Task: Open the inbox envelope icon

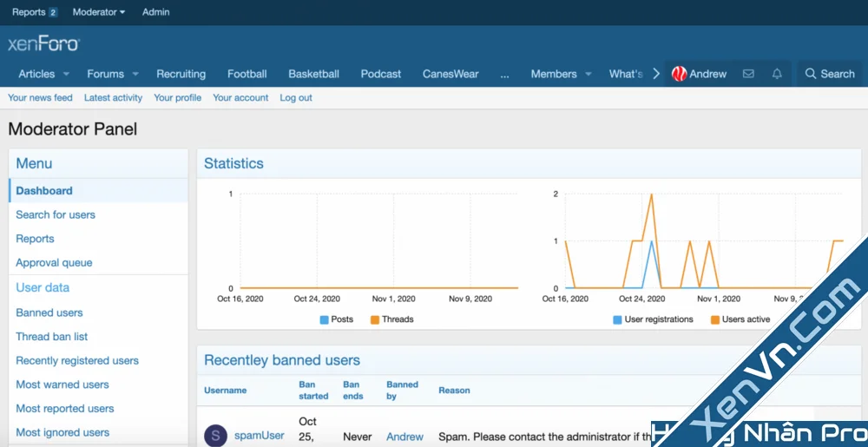Action: (748, 74)
